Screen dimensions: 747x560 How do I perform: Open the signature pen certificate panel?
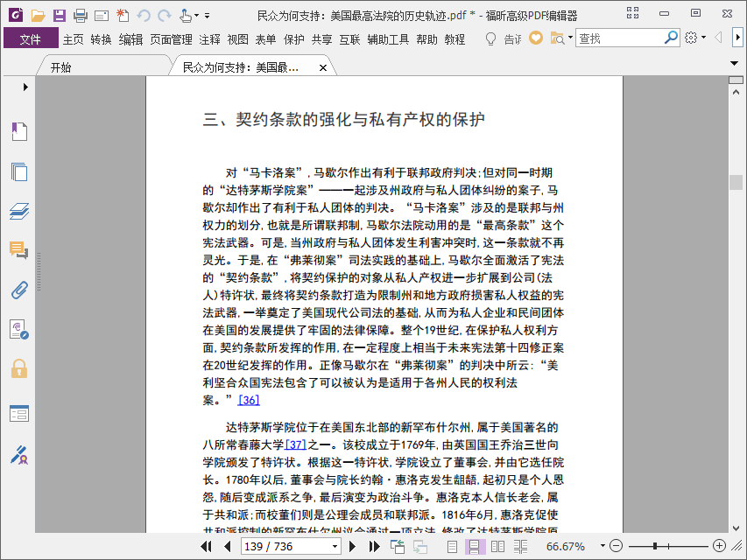point(19,455)
